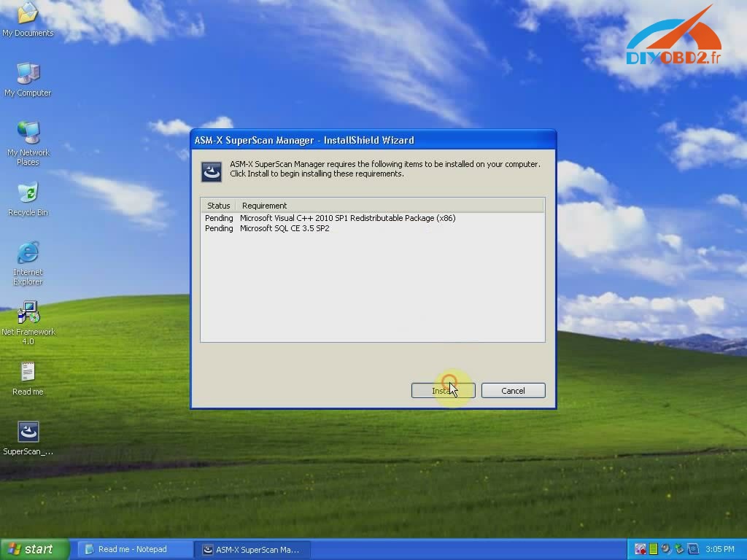Open the antivirus icon in the system tray
This screenshot has height=560, width=747.
pyautogui.click(x=640, y=549)
